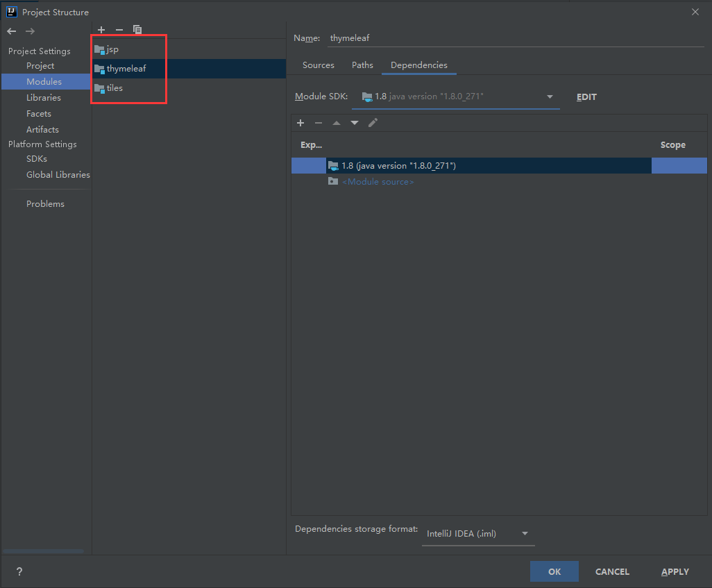712x588 pixels.
Task: Click the sidebar horizontal scrollbar
Action: coord(43,551)
